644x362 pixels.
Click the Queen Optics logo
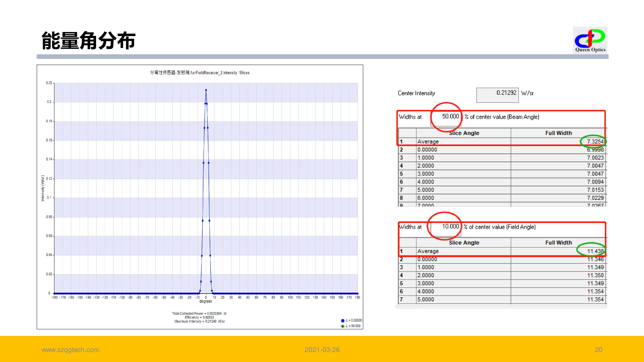click(x=590, y=41)
